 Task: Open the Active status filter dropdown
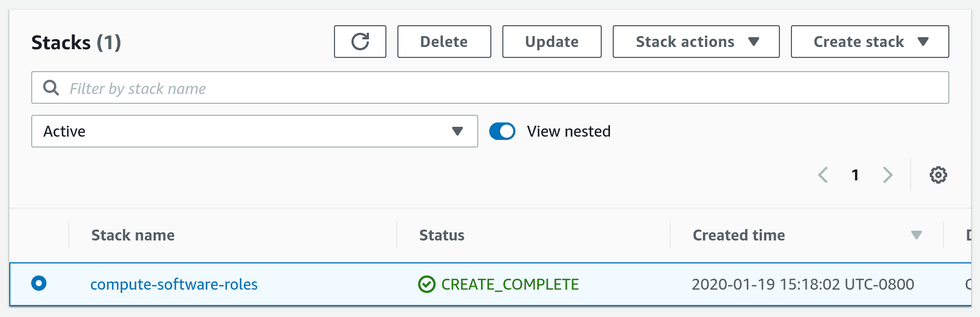tap(254, 131)
